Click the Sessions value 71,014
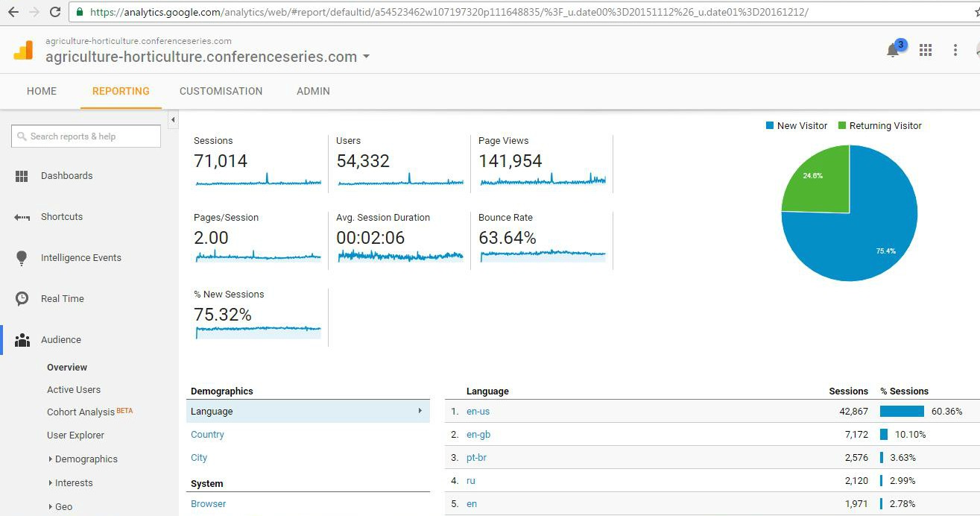 click(221, 161)
